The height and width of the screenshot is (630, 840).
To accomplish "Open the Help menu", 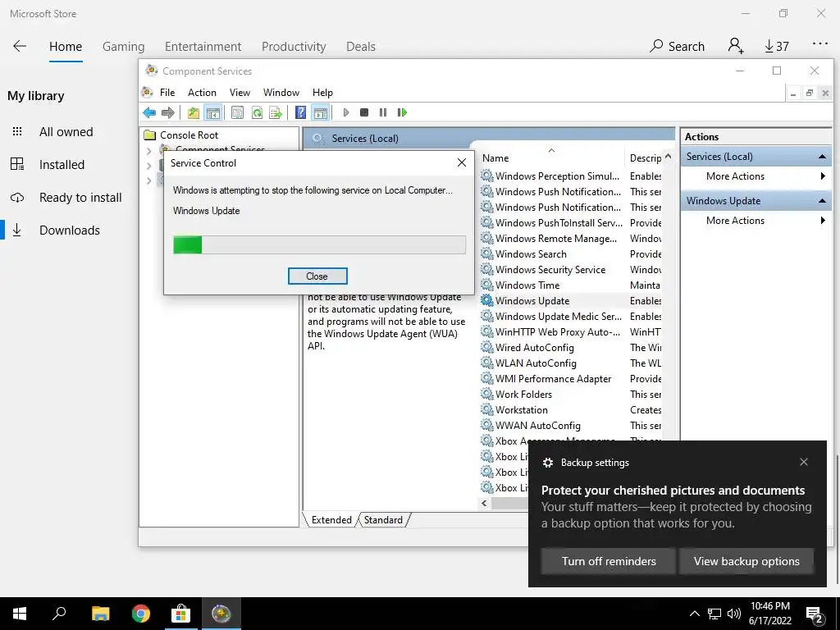I will 322,93.
